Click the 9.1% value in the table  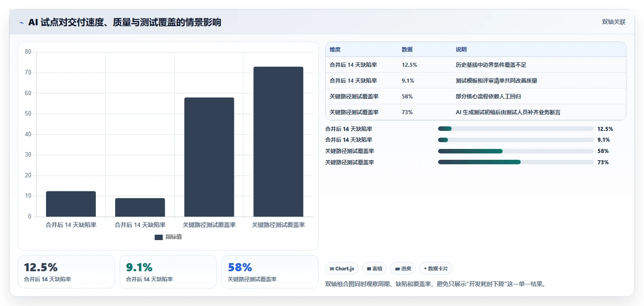point(408,81)
